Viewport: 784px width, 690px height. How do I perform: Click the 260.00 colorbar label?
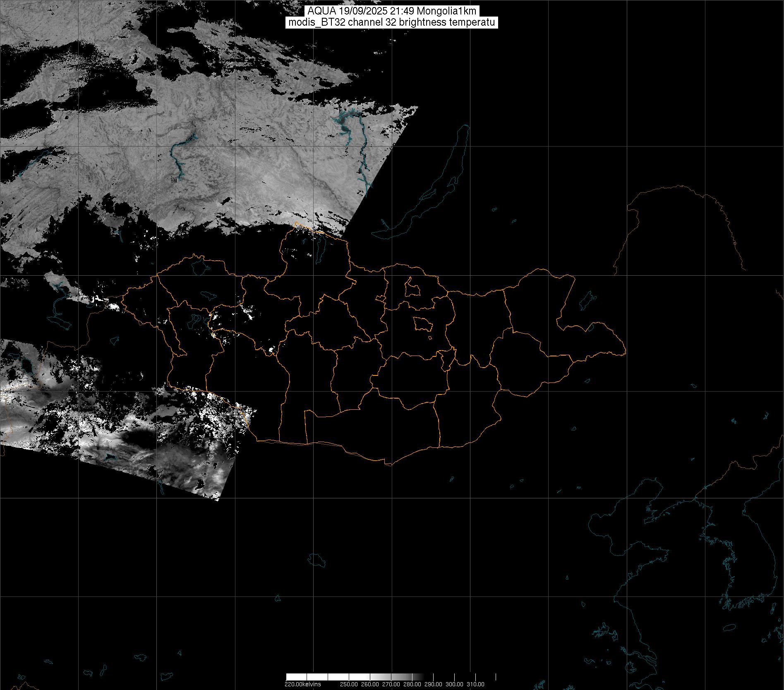370,684
